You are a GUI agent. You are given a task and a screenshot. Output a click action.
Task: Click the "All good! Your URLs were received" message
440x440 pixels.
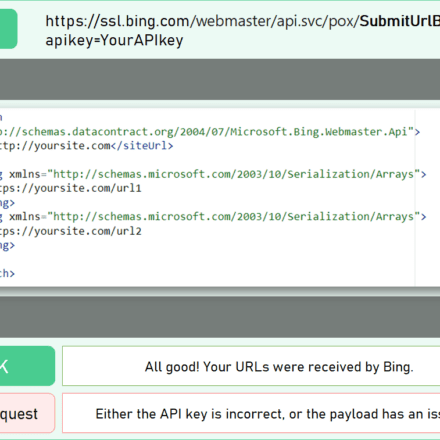(x=279, y=367)
